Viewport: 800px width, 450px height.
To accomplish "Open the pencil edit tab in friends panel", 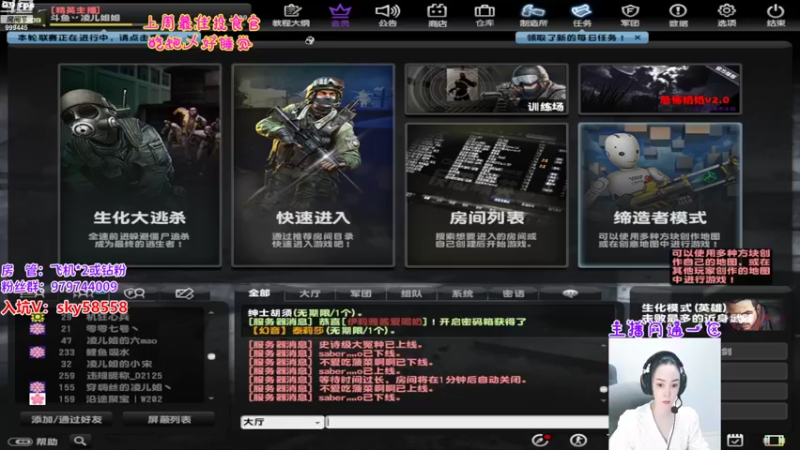I will [184, 293].
